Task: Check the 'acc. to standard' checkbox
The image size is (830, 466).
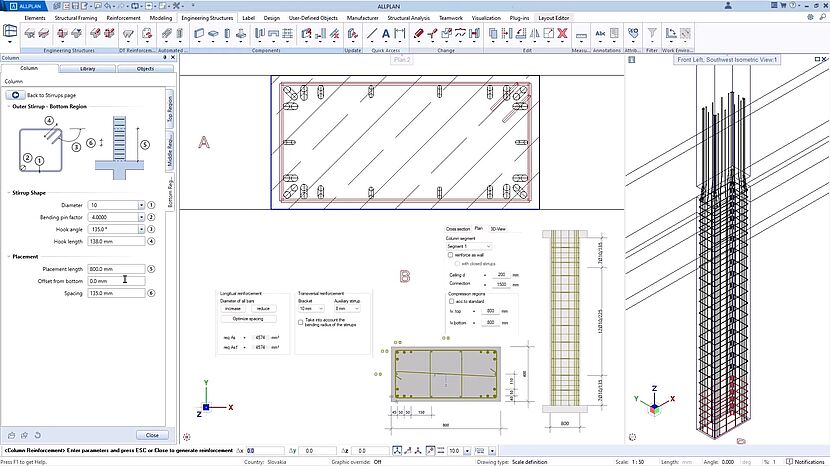Action: (x=449, y=299)
